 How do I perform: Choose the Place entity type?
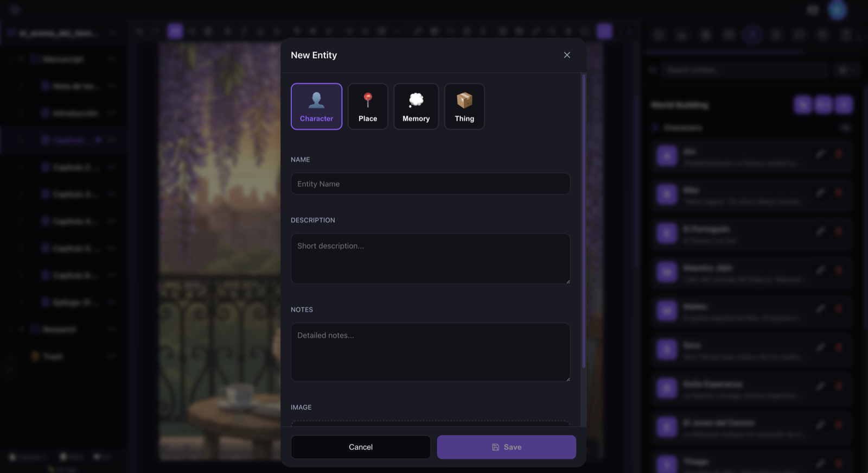coord(368,106)
